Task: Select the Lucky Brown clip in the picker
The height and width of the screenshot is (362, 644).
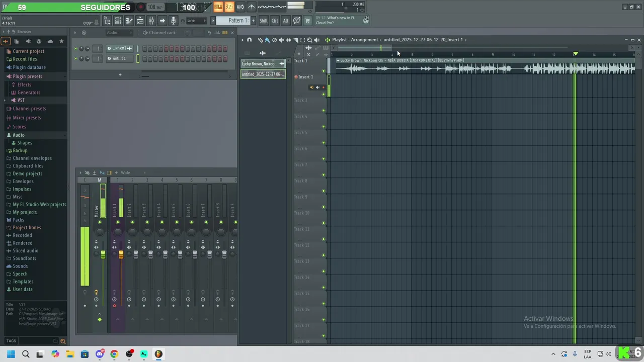Action: click(x=263, y=64)
